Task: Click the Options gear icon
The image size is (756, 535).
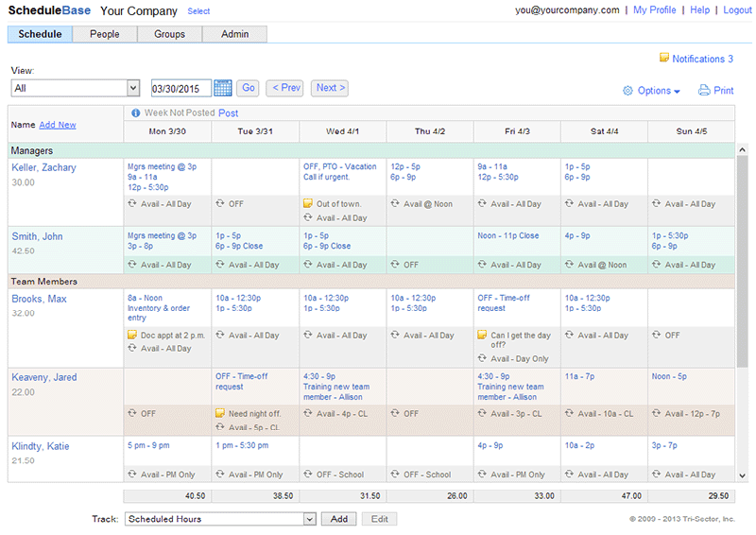Action: (627, 91)
